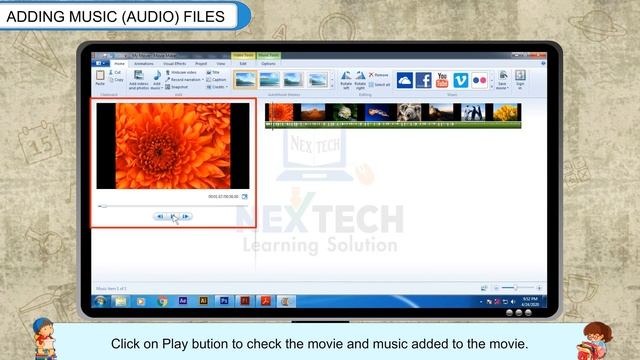This screenshot has height=360, width=640.
Task: Click Remove in the Editing group
Action: [x=378, y=75]
